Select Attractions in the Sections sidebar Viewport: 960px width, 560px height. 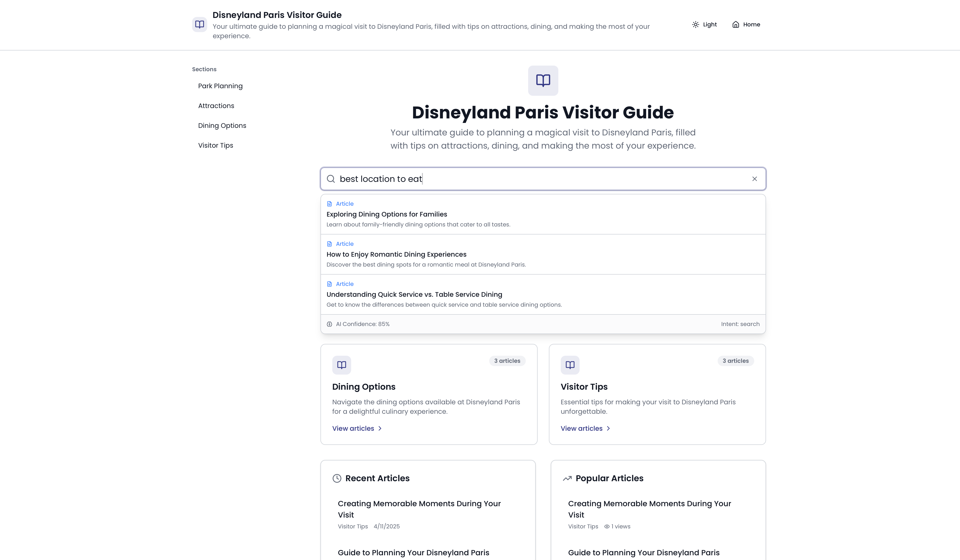216,105
